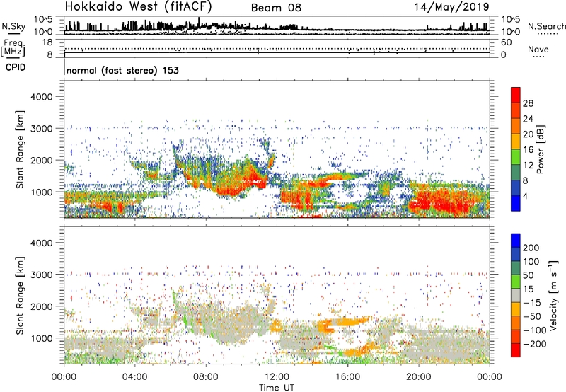The height and width of the screenshot is (392, 566).
Task: Pick the bright blue bottom segment of Power colorbar
Action: point(516,204)
